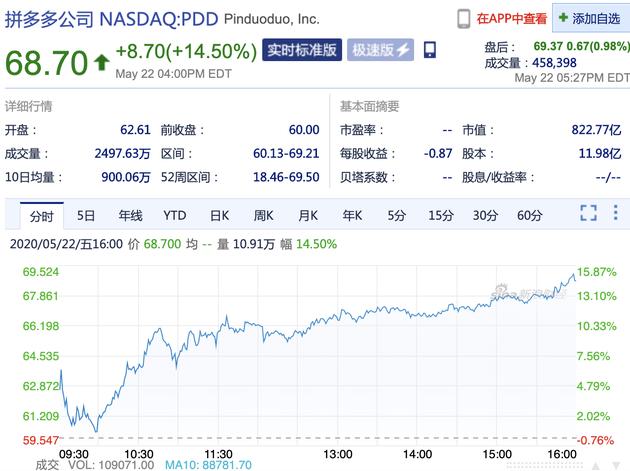Switch to 周K chart tab

[x=264, y=216]
